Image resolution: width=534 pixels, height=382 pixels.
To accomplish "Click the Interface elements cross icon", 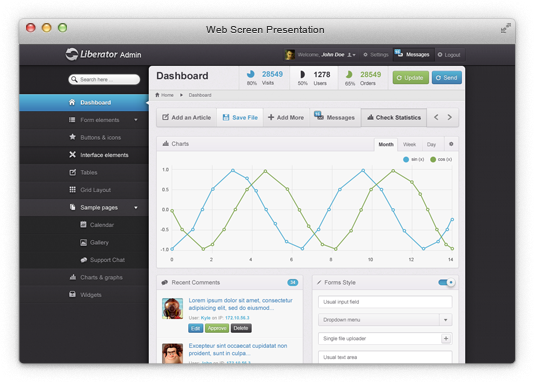I will [72, 155].
